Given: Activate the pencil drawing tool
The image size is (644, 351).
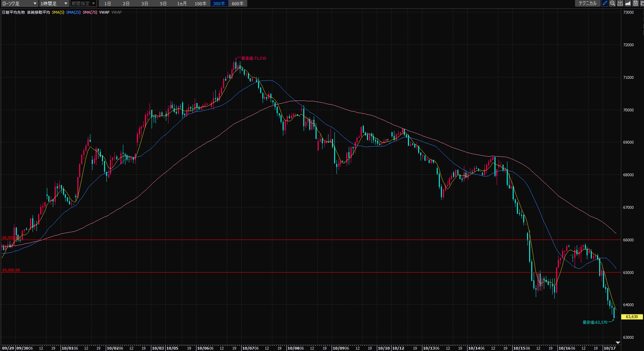Looking at the screenshot, I should coord(605,3).
